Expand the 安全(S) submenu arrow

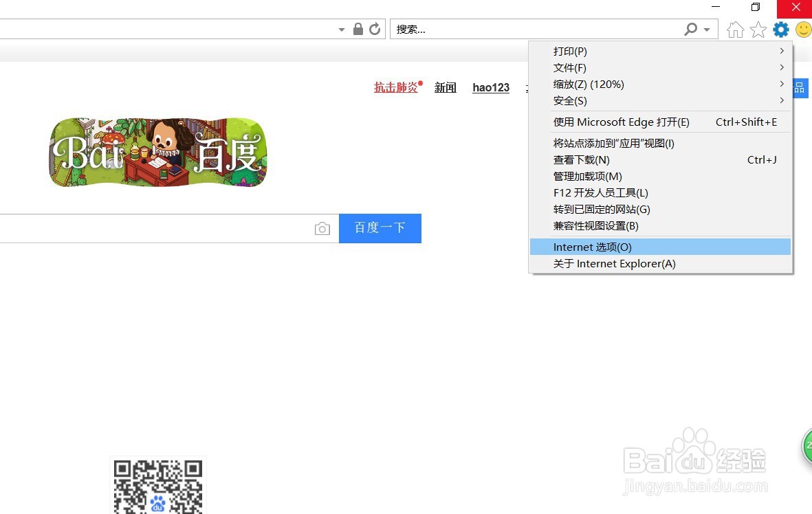(x=782, y=100)
